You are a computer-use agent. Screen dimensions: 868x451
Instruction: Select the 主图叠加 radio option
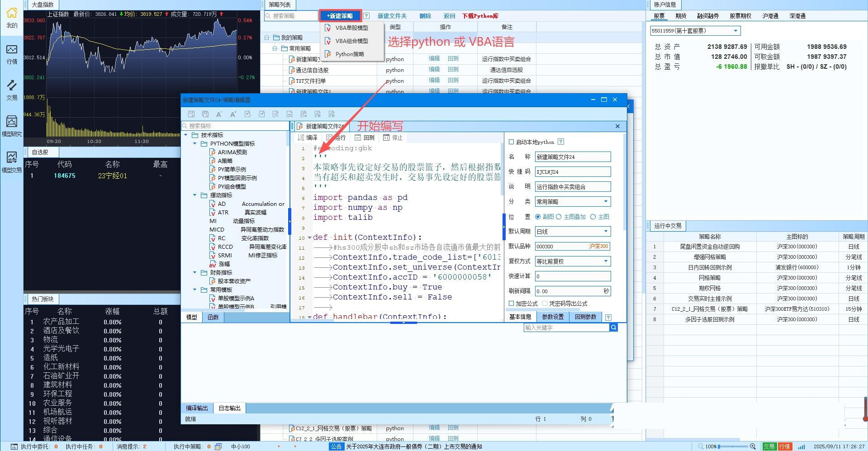(559, 217)
